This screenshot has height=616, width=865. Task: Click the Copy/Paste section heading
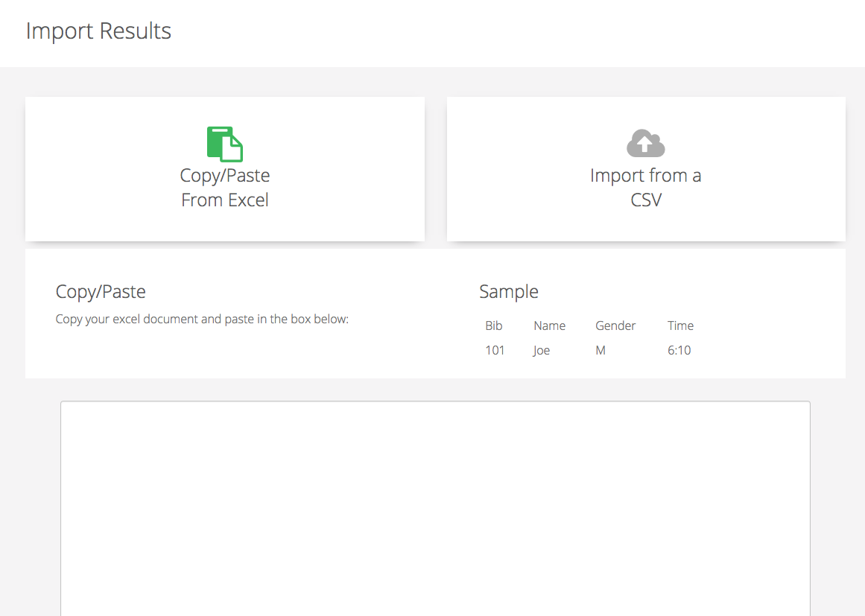pyautogui.click(x=101, y=291)
